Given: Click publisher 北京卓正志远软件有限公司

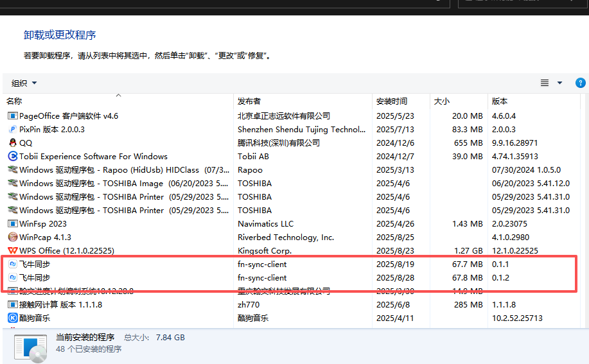Looking at the screenshot, I should click(x=284, y=116).
